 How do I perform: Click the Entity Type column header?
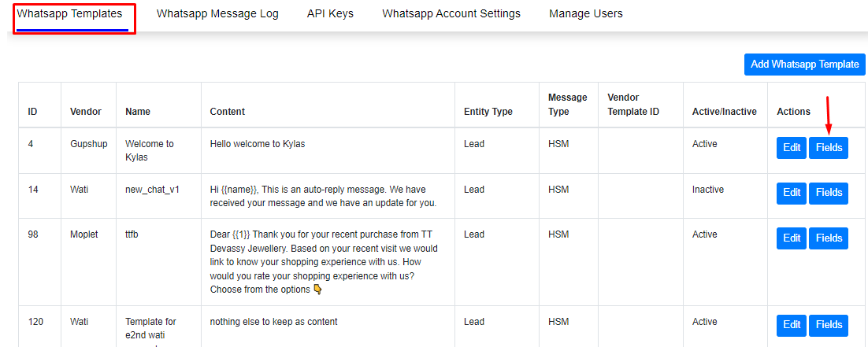coord(488,111)
